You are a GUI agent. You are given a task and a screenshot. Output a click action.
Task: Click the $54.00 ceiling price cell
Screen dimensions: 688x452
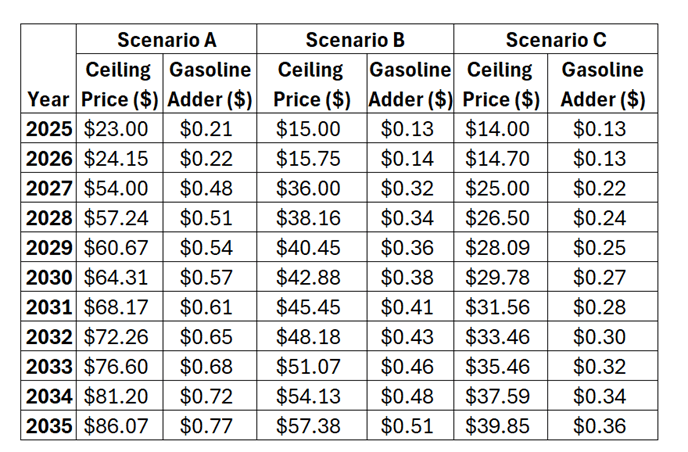pyautogui.click(x=116, y=188)
